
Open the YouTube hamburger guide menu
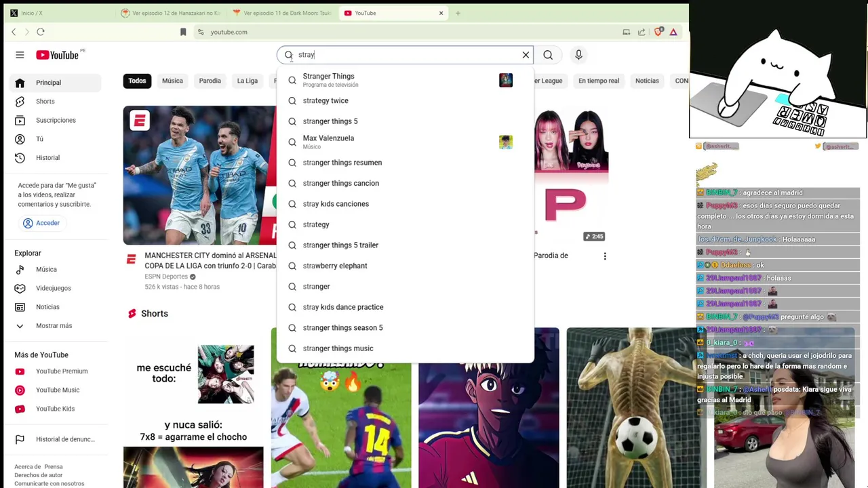20,55
